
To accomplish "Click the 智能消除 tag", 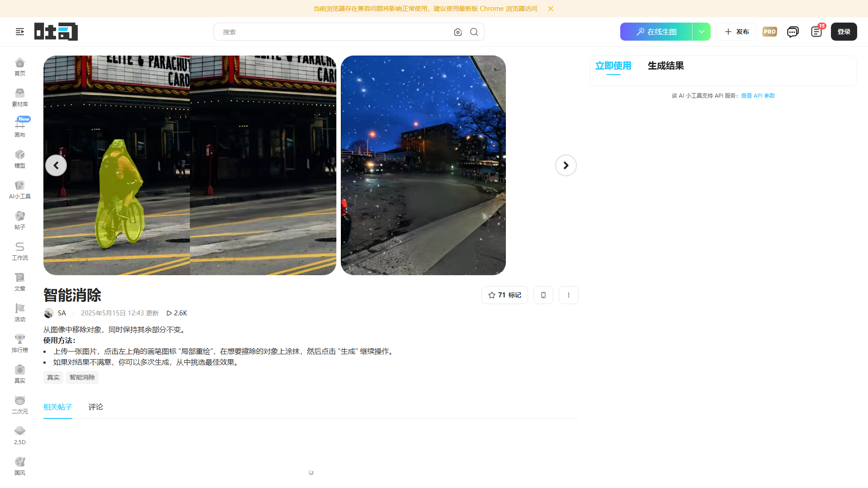I will tap(82, 378).
